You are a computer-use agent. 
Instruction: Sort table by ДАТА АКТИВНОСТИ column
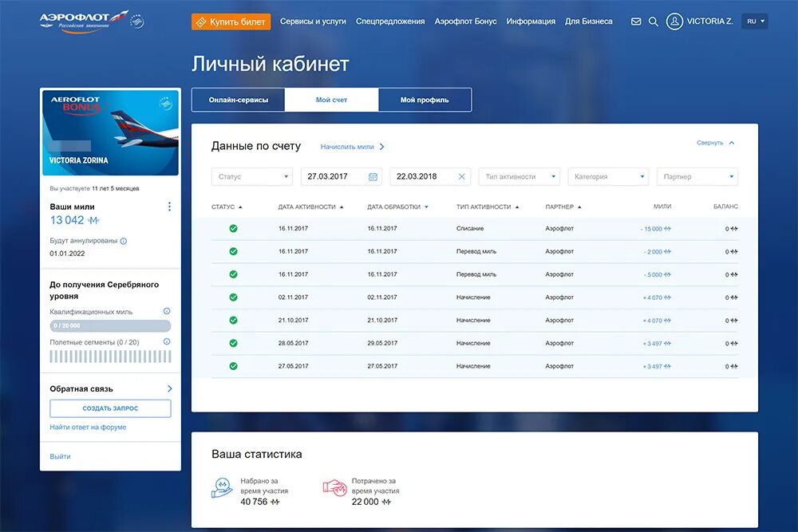[x=310, y=207]
